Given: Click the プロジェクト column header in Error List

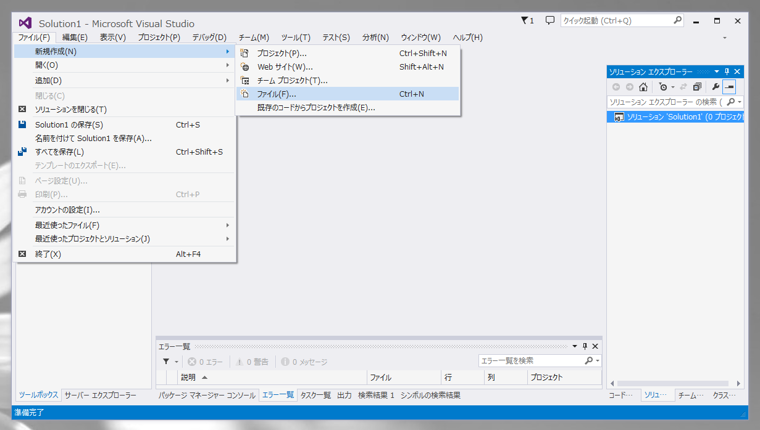Looking at the screenshot, I should tap(564, 377).
